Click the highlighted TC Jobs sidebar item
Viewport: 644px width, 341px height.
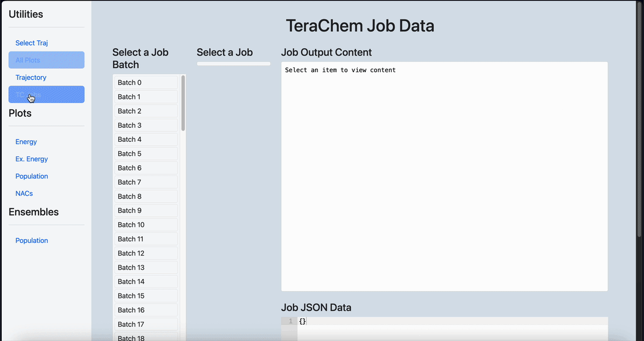pos(46,94)
